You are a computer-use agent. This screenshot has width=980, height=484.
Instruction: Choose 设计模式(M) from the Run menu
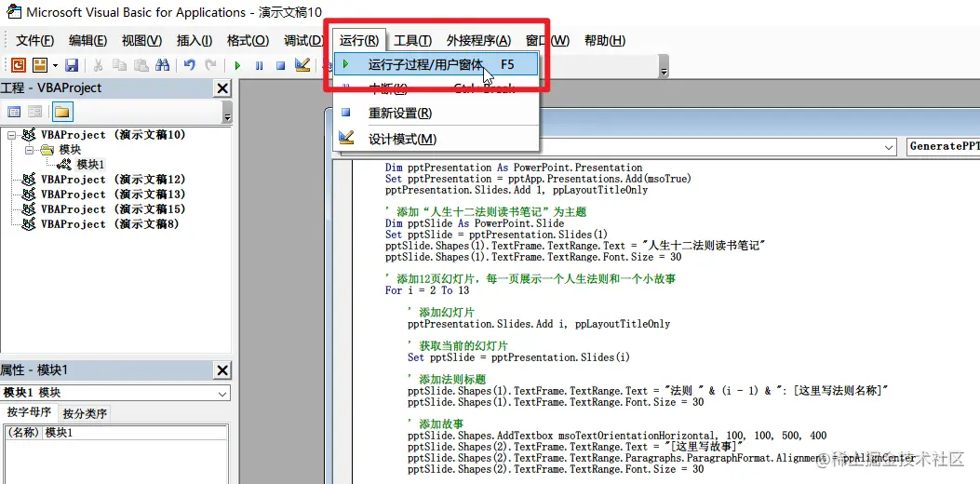tap(436, 139)
